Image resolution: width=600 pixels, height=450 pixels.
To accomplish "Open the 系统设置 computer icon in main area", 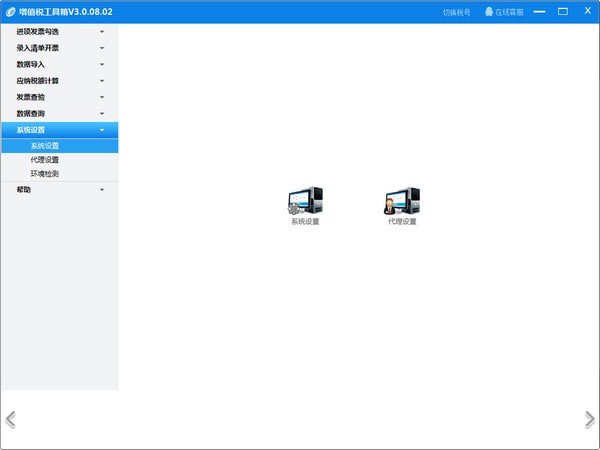I will click(305, 201).
